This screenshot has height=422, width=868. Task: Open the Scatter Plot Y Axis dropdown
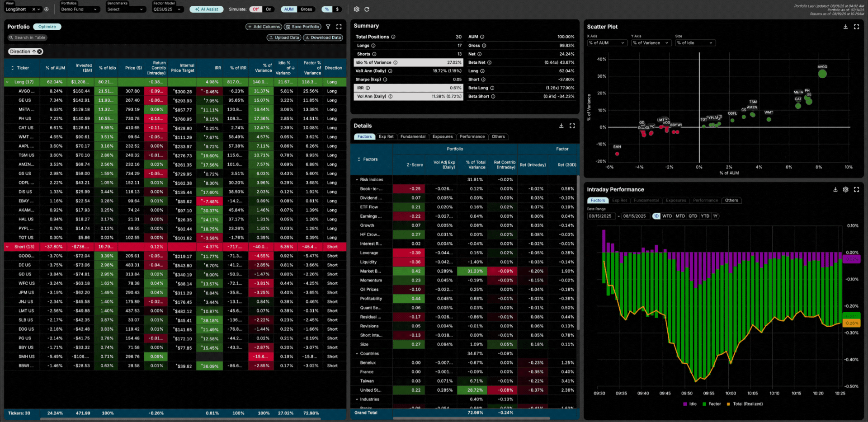tap(651, 43)
